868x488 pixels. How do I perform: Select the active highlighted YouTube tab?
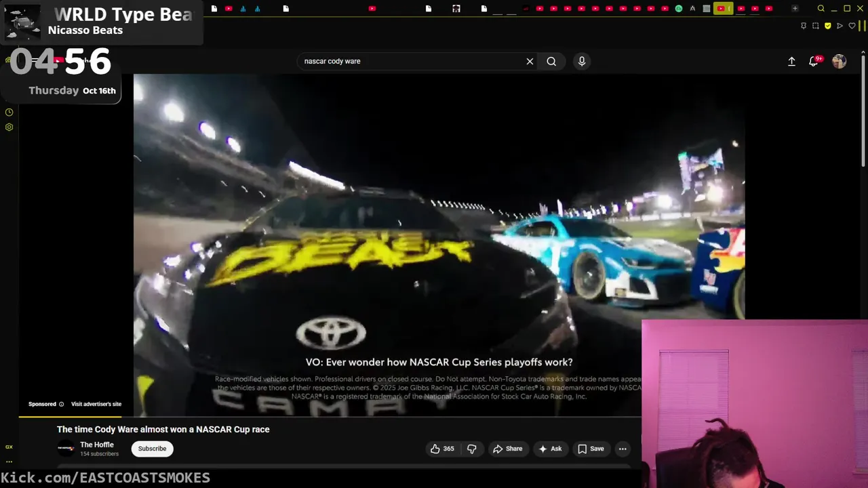(723, 9)
